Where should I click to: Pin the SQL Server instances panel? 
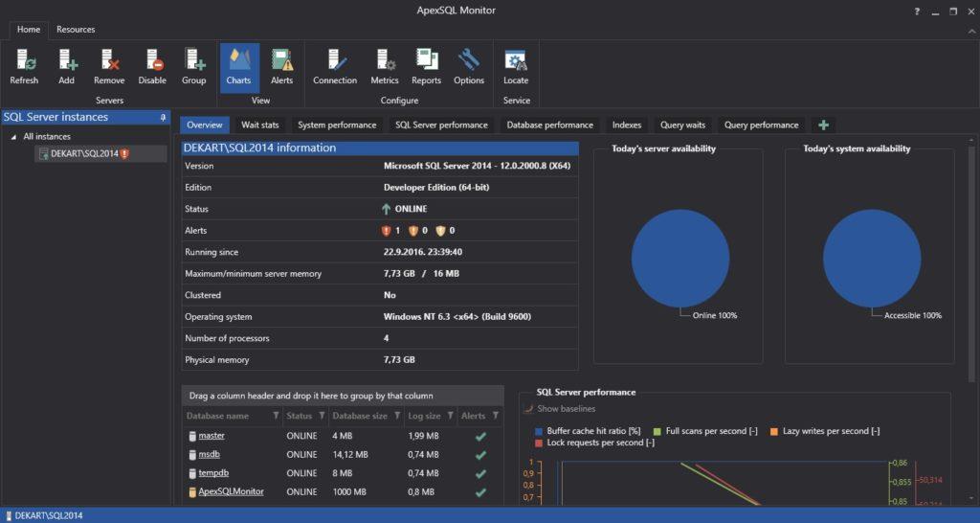163,118
